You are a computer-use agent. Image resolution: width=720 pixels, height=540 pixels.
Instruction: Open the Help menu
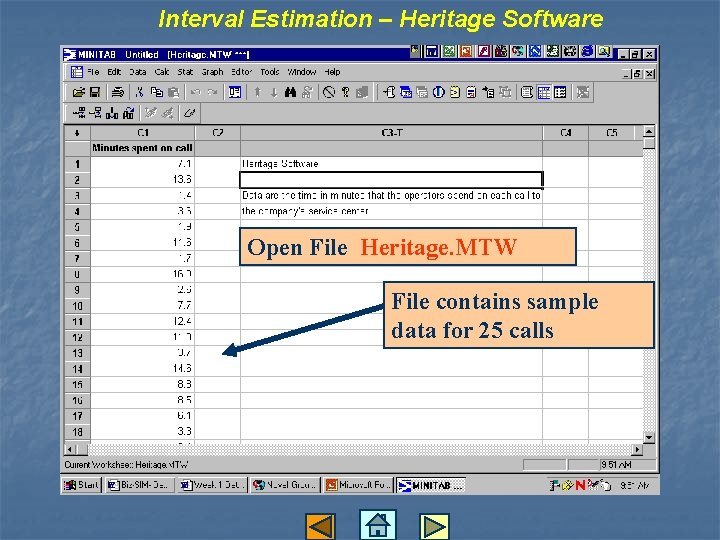pyautogui.click(x=332, y=72)
